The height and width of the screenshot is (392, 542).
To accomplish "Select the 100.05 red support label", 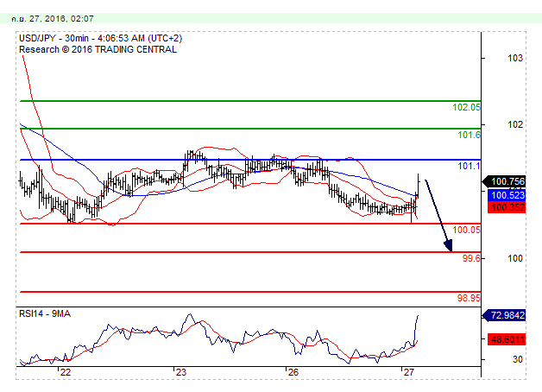I will pyautogui.click(x=466, y=231).
